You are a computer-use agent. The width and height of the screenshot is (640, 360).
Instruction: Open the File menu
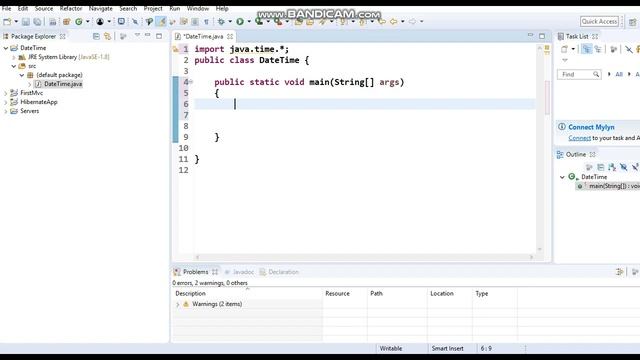(7, 8)
